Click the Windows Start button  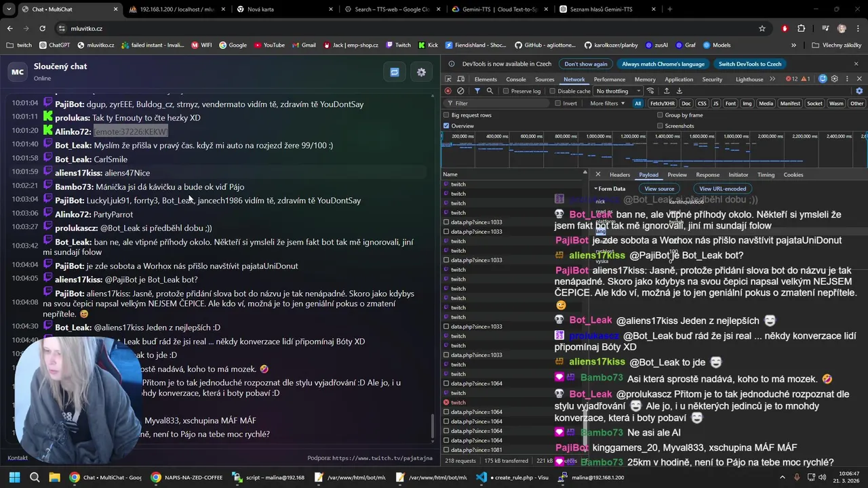point(14,477)
